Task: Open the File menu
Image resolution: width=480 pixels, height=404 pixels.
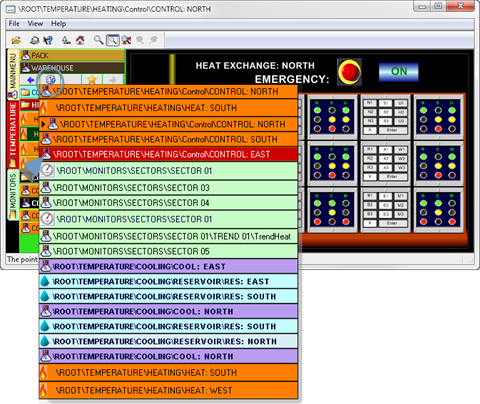Action: (x=14, y=24)
